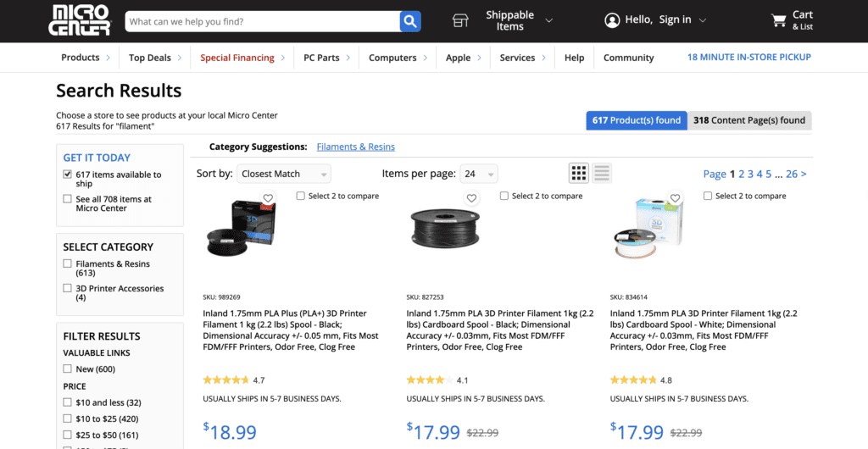868x449 pixels.
Task: Favorite the Cardboard Spool Black filament heart
Action: (x=471, y=198)
